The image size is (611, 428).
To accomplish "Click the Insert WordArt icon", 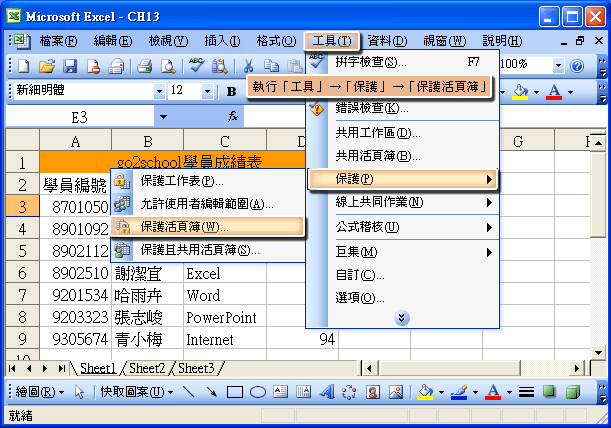I will coord(327,392).
